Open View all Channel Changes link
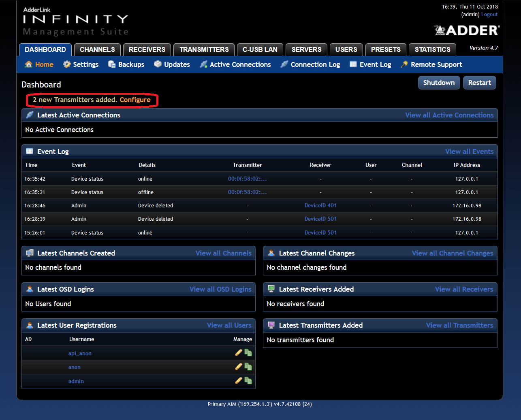The image size is (521, 420). tap(453, 253)
